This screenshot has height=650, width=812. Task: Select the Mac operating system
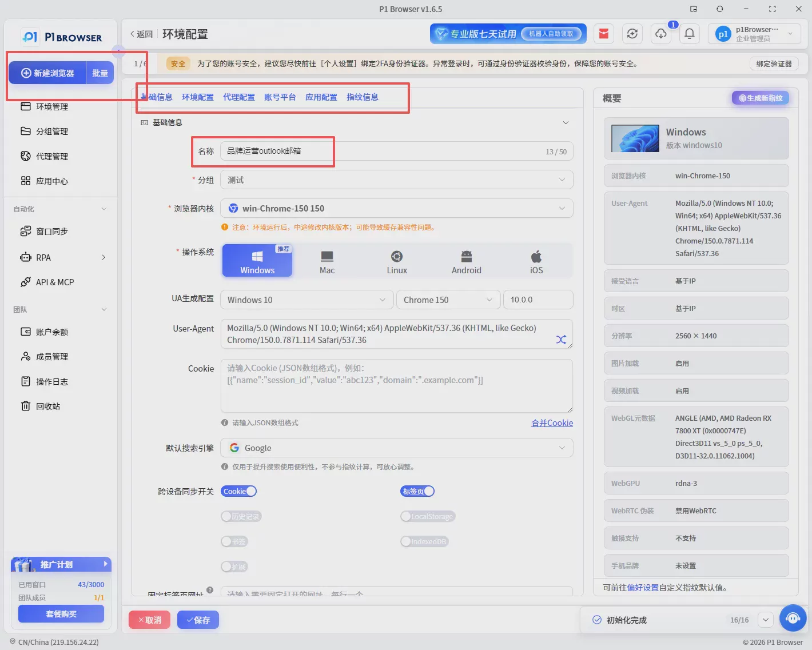pos(327,261)
